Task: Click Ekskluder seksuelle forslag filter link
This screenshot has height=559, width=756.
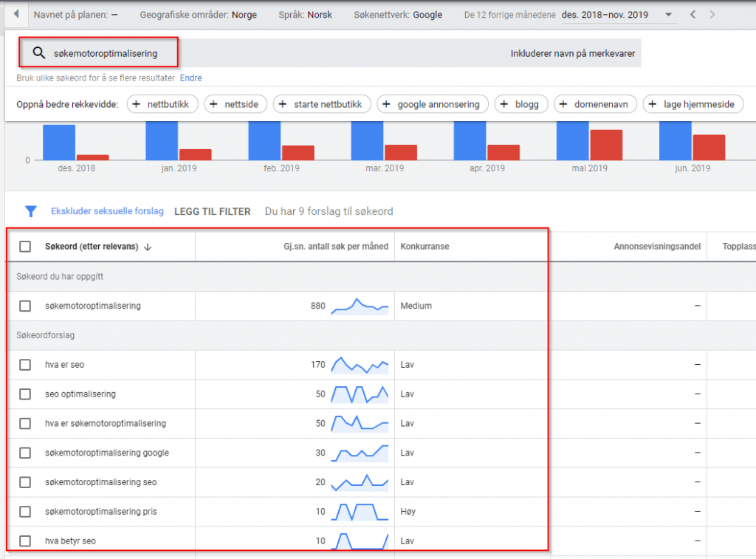Action: (x=107, y=211)
